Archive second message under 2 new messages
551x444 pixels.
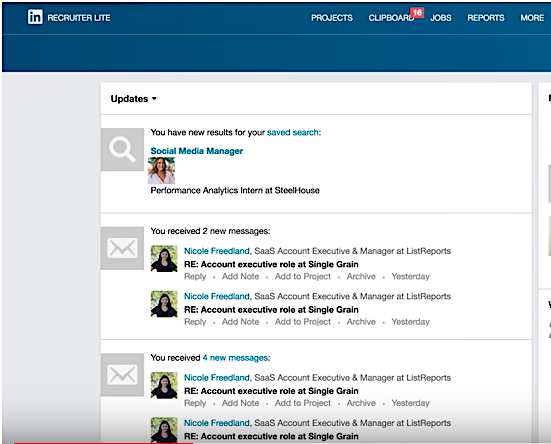click(361, 322)
